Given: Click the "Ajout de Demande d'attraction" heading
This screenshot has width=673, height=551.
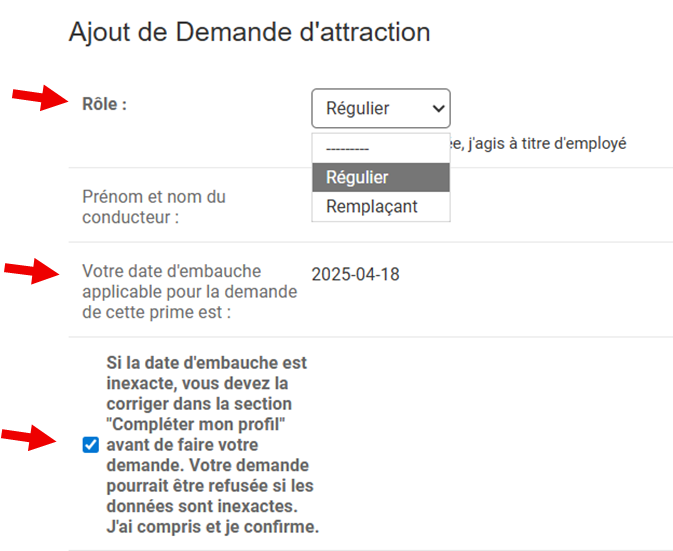Looking at the screenshot, I should 249,32.
